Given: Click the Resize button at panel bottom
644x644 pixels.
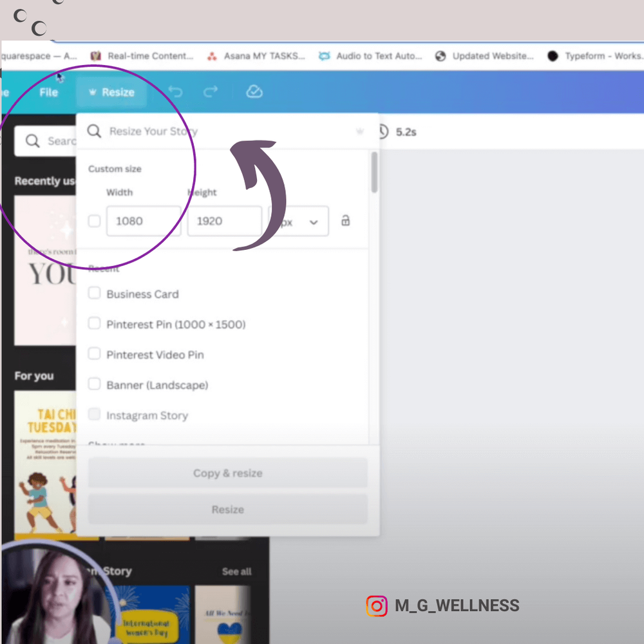Looking at the screenshot, I should (x=227, y=509).
